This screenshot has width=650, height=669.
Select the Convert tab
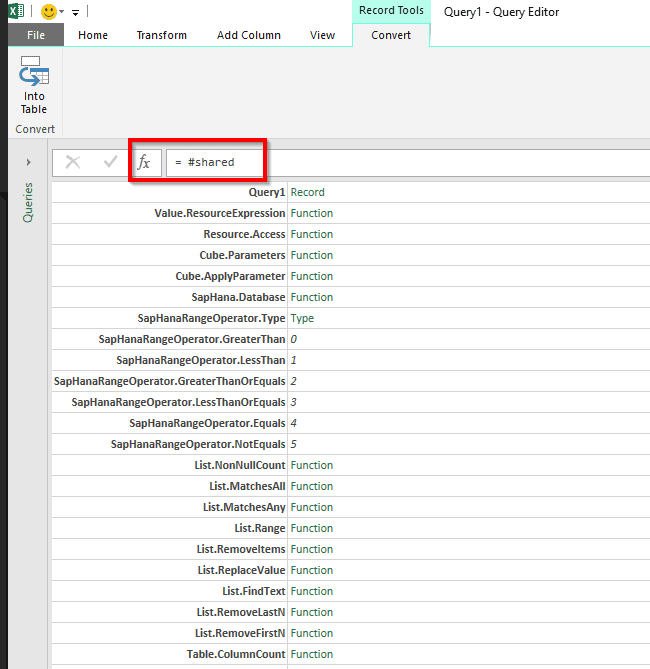click(391, 35)
